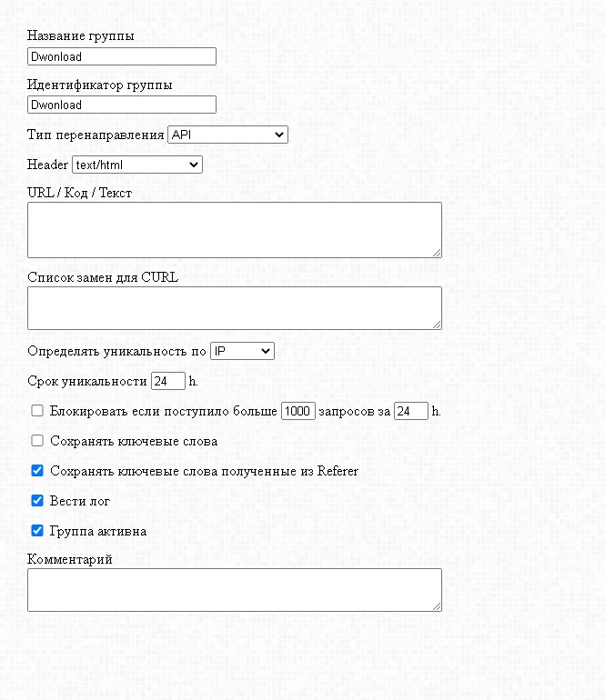Disable the Вести лог checkbox

[37, 500]
